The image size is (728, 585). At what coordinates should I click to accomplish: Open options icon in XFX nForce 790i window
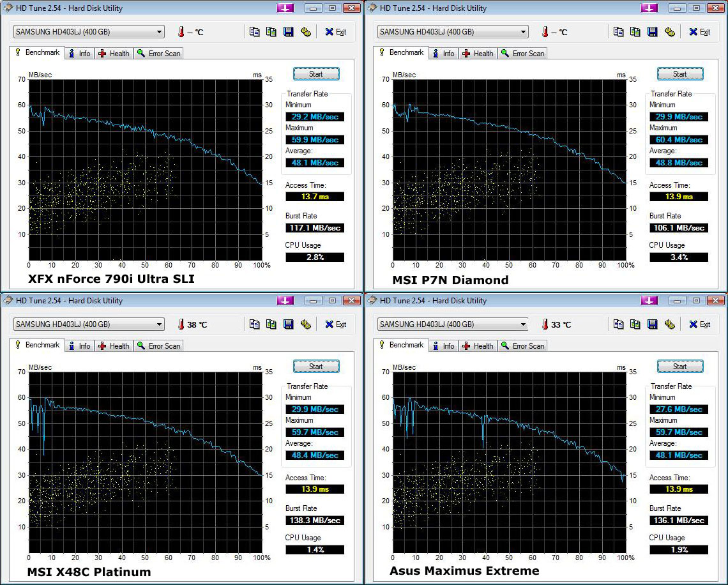coord(305,31)
